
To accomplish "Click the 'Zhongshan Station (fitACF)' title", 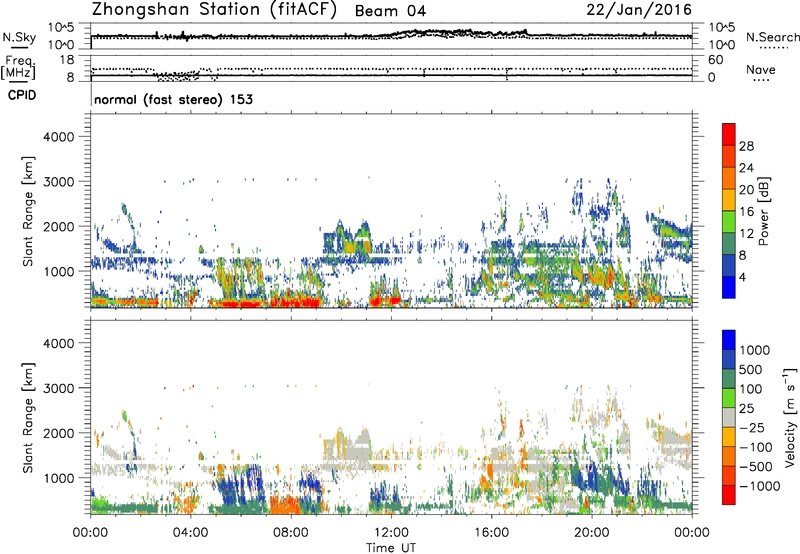I will [x=214, y=10].
